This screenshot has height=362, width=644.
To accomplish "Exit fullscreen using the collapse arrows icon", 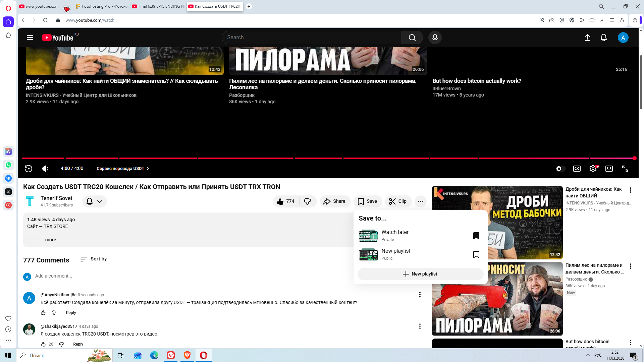I will coord(625,169).
